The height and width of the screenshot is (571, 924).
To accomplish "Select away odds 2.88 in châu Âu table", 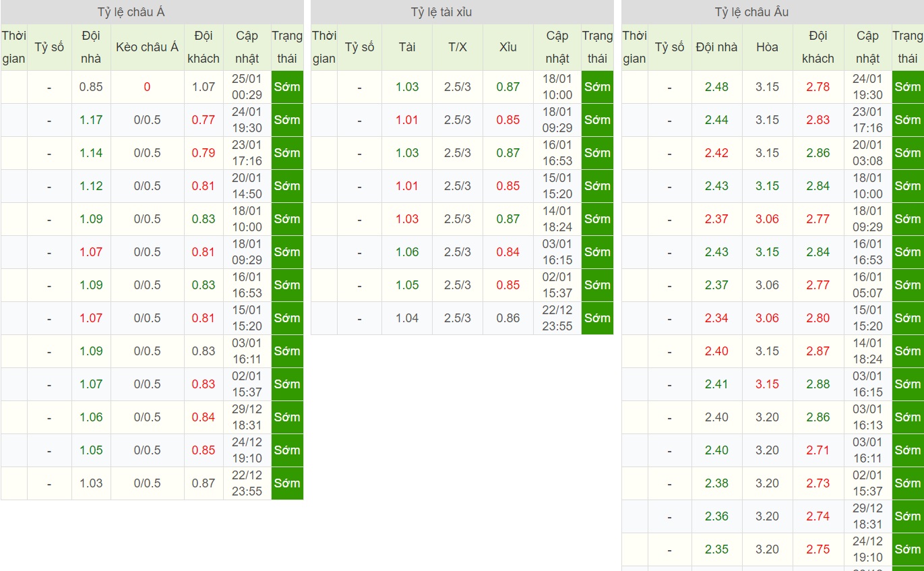I will pos(818,384).
